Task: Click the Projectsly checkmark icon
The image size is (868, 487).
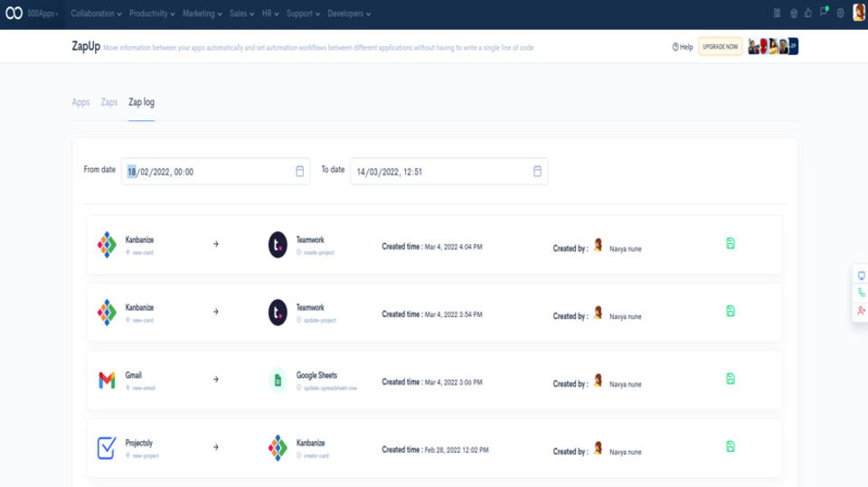Action: (107, 448)
